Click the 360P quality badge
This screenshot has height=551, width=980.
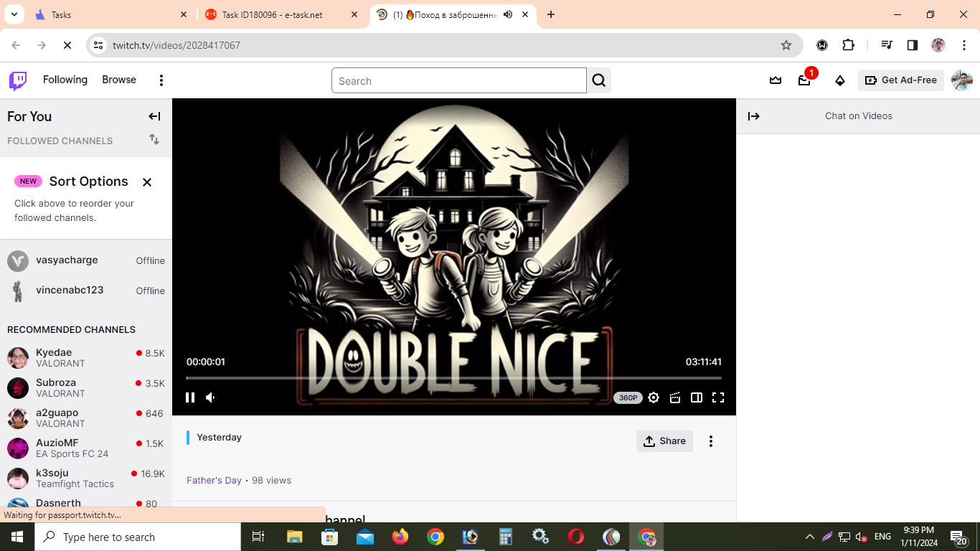tap(628, 397)
